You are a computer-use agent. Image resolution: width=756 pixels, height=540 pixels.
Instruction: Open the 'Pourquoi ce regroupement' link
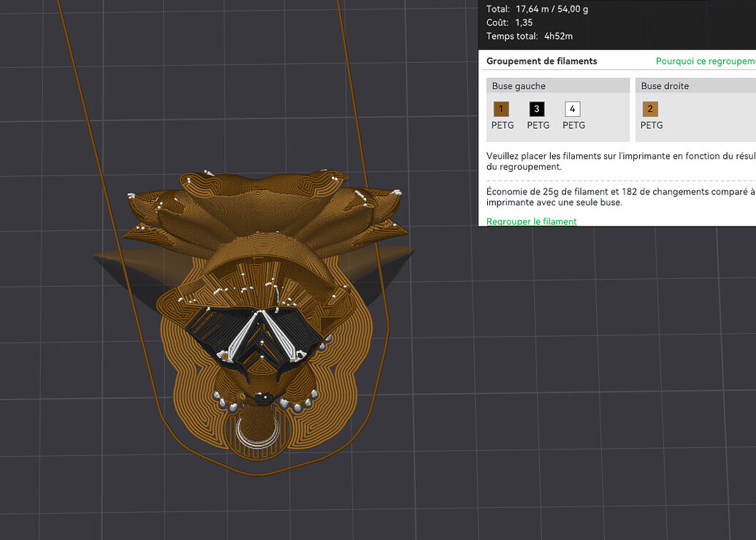(706, 61)
